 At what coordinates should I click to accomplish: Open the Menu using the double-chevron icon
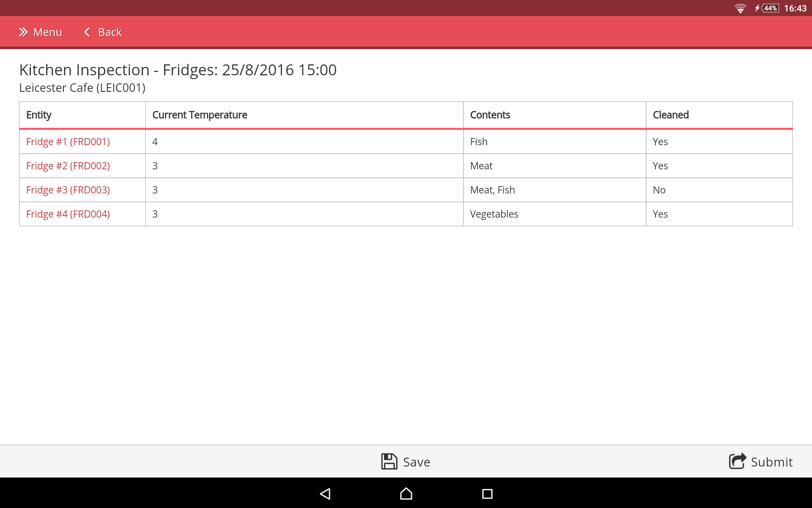[x=23, y=32]
